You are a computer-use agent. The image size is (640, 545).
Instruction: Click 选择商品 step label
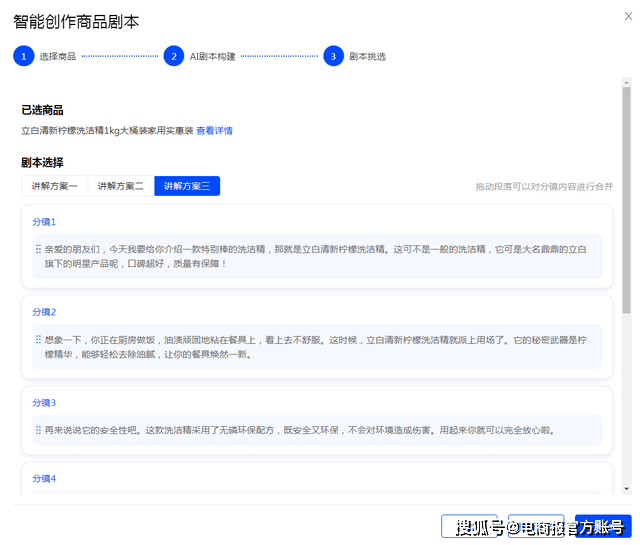point(58,56)
